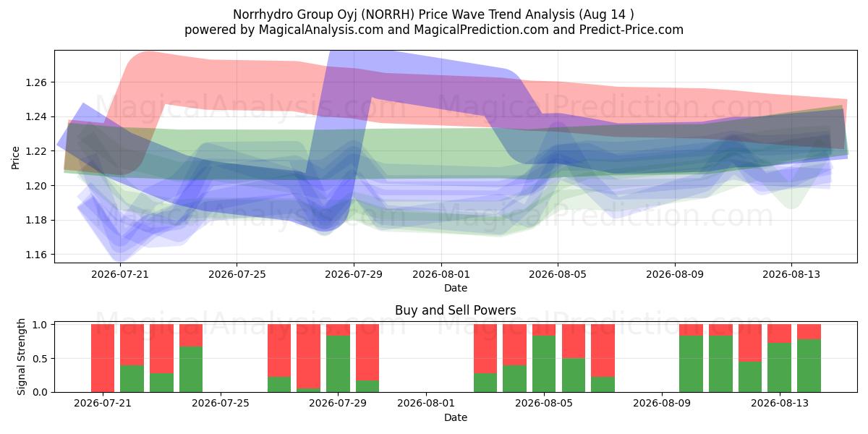Click the 1.24 price axis tick label
This screenshot has height=434, width=868.
(x=35, y=117)
